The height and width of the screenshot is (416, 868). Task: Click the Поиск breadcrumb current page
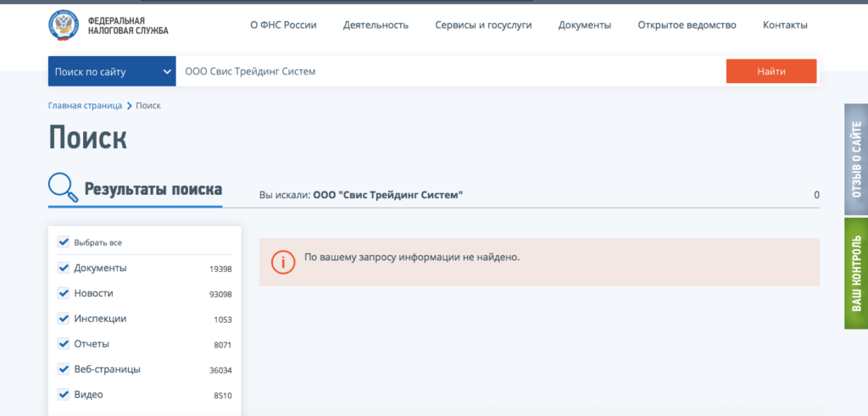[148, 105]
